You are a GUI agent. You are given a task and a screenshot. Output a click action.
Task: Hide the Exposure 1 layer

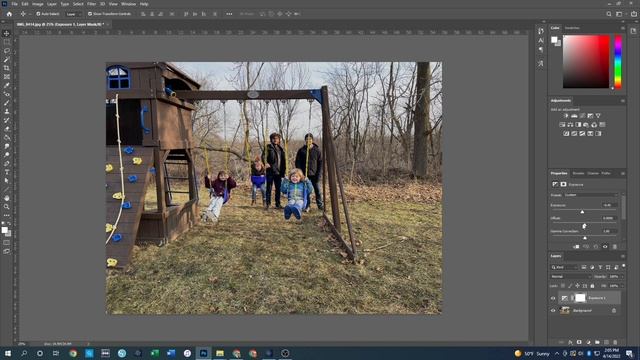pyautogui.click(x=553, y=298)
